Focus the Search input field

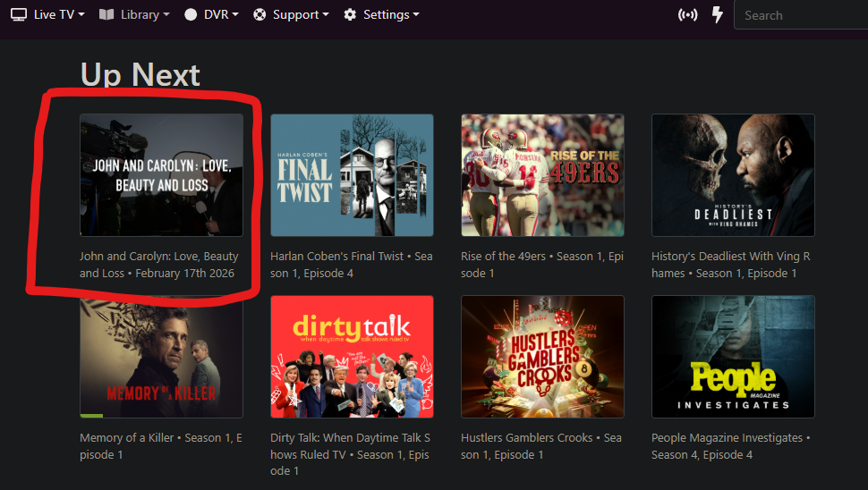coord(801,15)
